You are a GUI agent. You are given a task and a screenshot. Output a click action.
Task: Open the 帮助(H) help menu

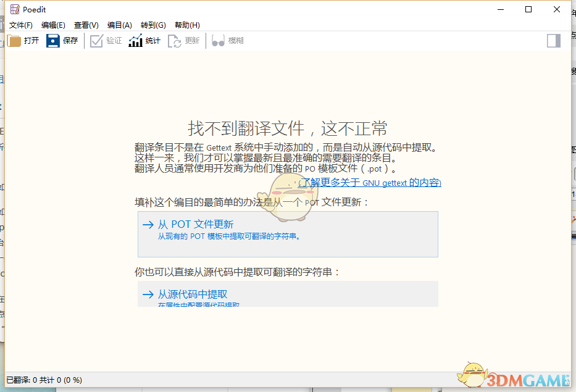point(187,25)
